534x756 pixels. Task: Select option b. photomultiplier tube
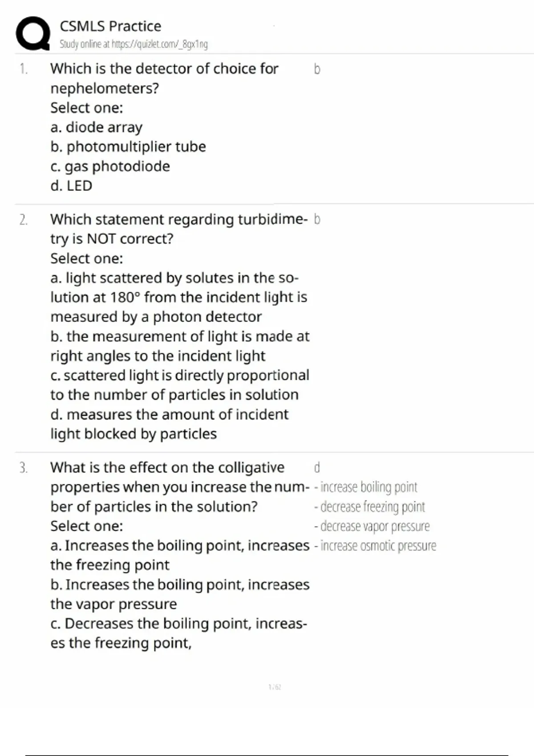[128, 147]
